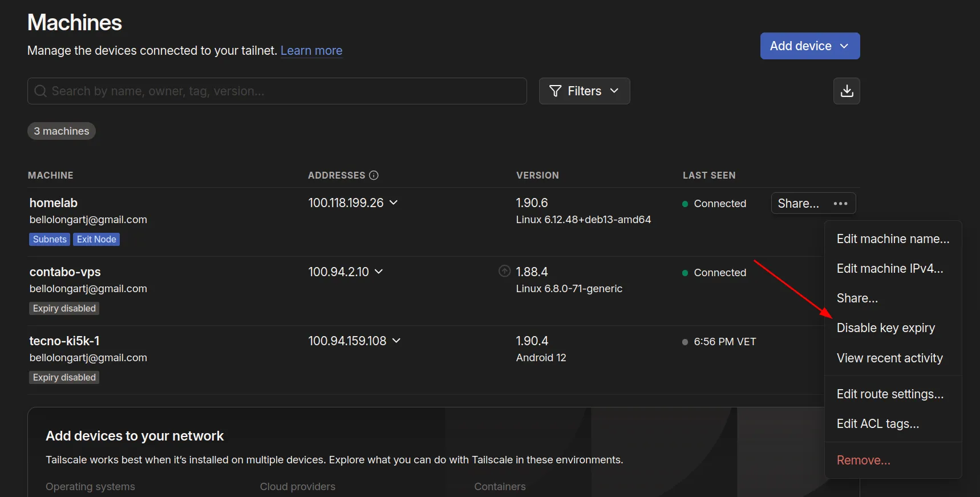The image size is (980, 497).
Task: Choose Remove from the context menu
Action: coord(863,460)
